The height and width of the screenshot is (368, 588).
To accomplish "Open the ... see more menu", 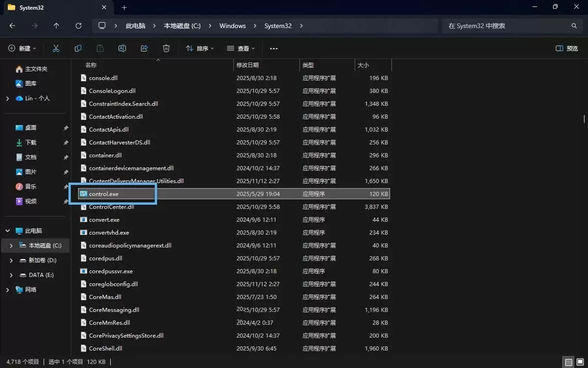I will (273, 48).
